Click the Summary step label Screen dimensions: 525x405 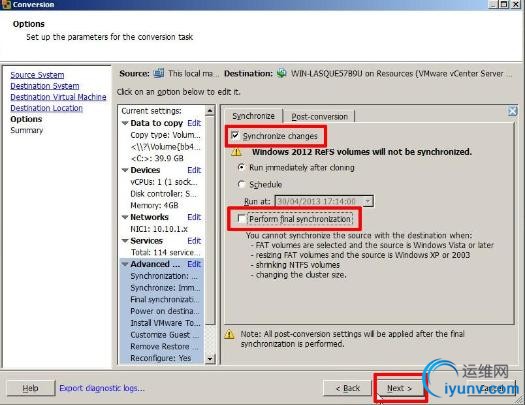coord(27,130)
